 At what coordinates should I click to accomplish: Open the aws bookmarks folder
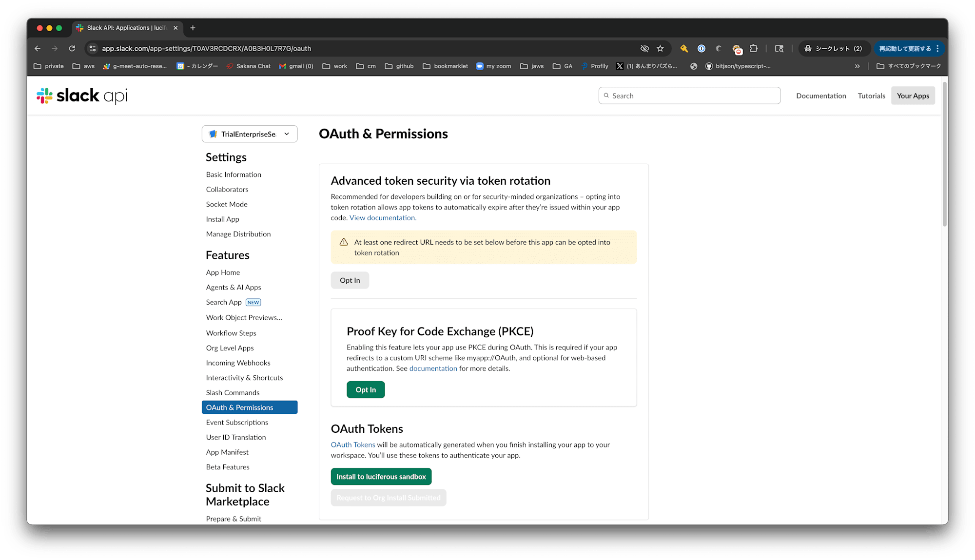click(83, 66)
